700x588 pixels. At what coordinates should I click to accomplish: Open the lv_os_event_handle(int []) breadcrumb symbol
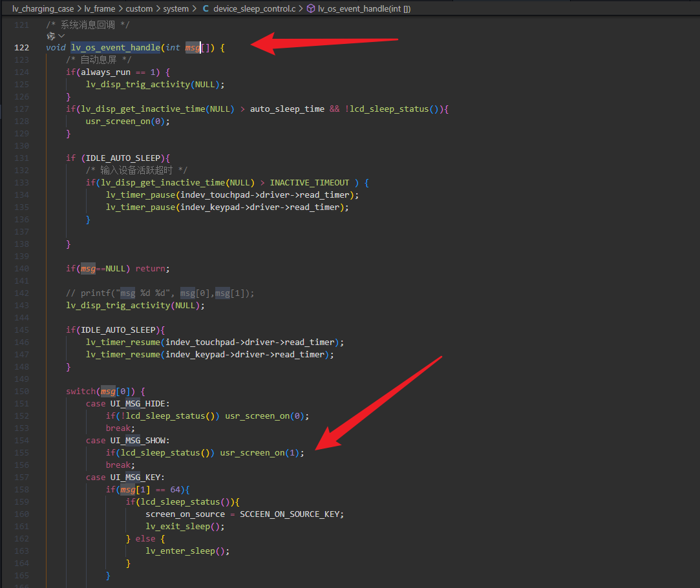pos(364,8)
